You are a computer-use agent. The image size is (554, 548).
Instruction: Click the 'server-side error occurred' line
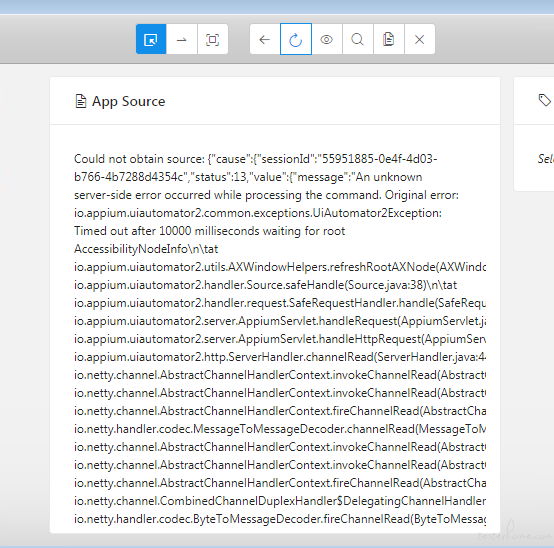coord(266,195)
